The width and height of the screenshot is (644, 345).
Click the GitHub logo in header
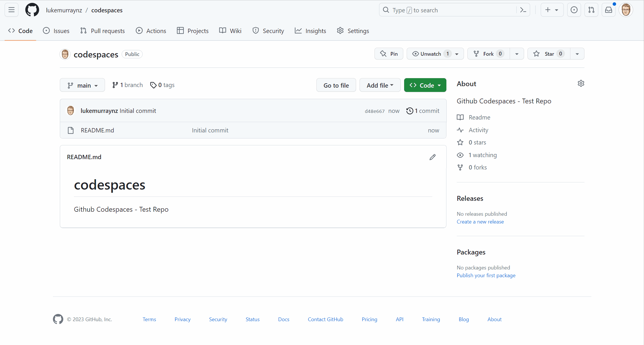click(32, 10)
